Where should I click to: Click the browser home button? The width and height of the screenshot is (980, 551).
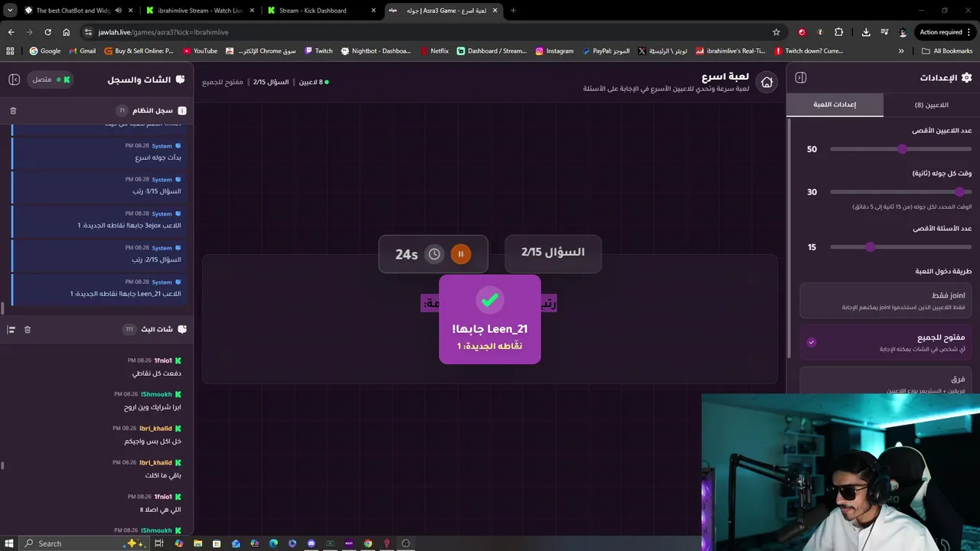67,32
